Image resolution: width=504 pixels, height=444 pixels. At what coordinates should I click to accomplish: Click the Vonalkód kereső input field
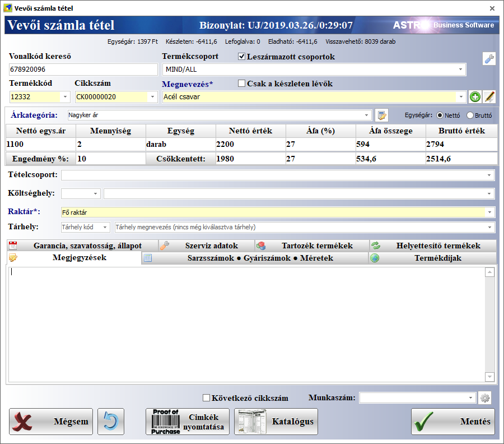pos(83,70)
